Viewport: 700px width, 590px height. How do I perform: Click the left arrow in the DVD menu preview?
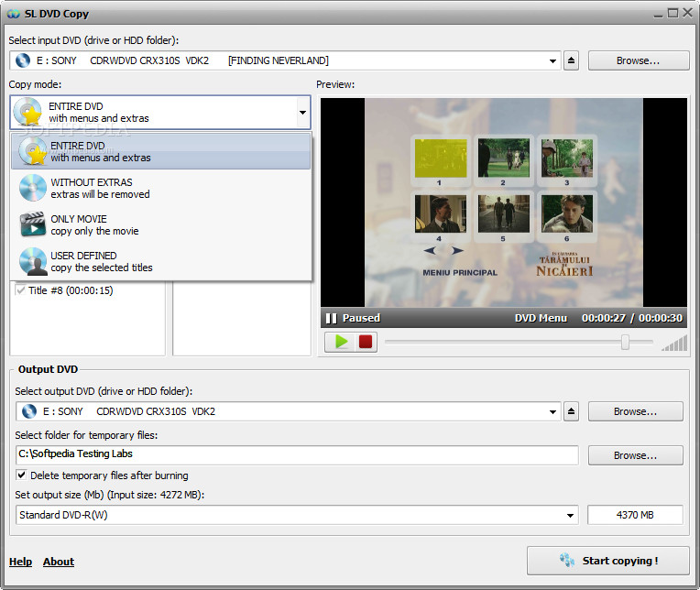[x=431, y=250]
